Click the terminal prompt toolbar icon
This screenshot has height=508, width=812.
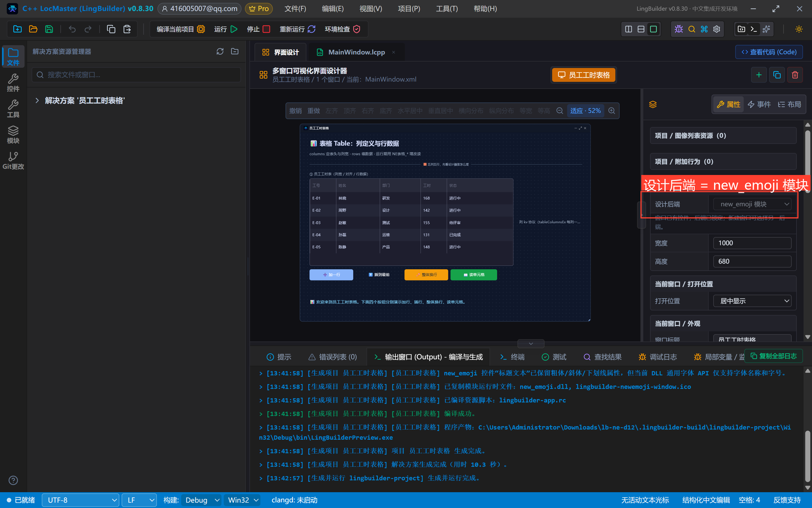(754, 29)
